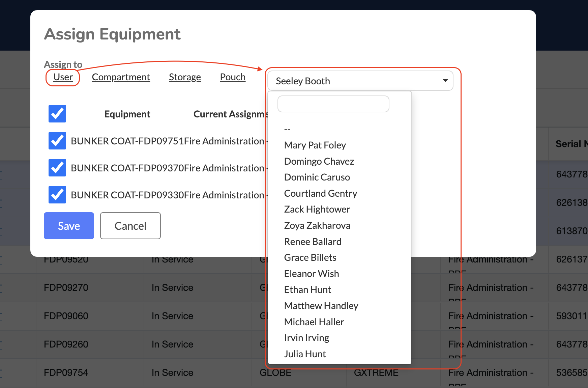
Task: Click BUNKER COAT-FDP09370 row text
Action: click(127, 168)
